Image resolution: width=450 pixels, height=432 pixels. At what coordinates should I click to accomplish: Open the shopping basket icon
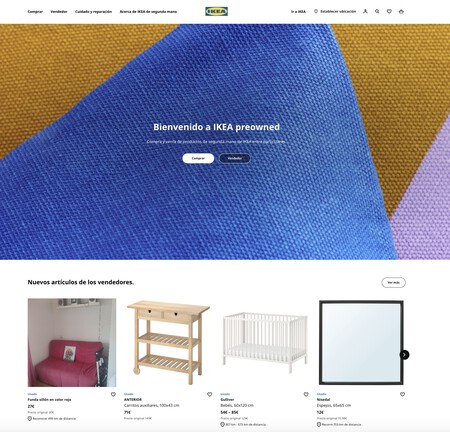[401, 11]
